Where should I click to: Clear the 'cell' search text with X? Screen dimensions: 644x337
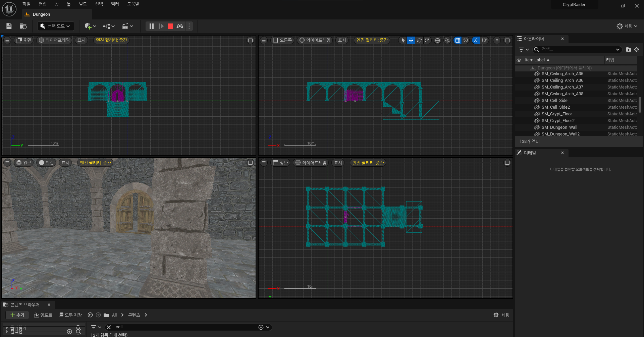tap(109, 327)
